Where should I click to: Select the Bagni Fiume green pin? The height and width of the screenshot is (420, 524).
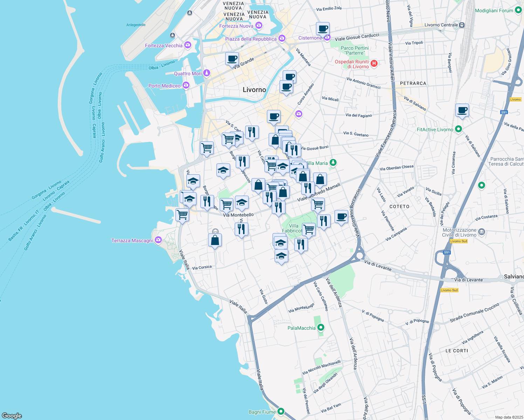[281, 412]
